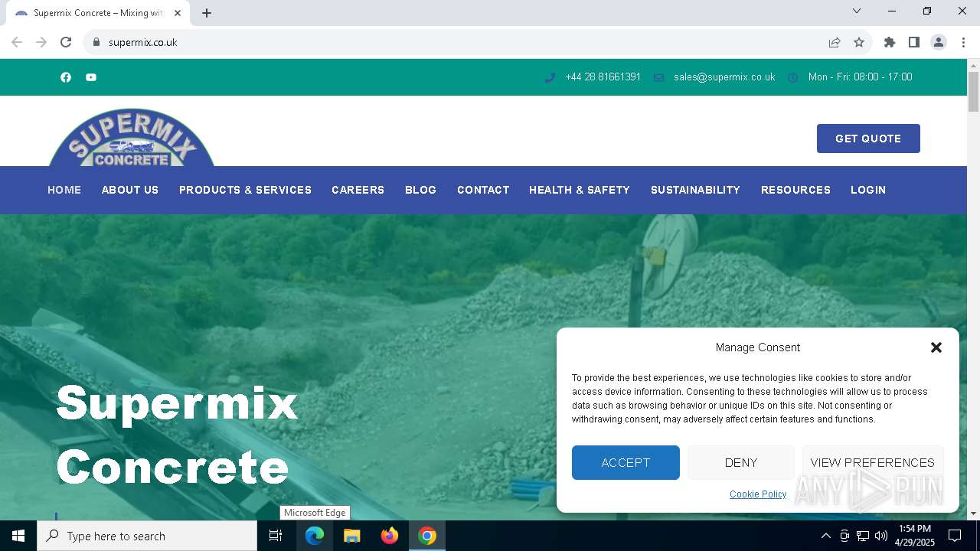980x551 pixels.
Task: Launch Microsoft Edge from the taskbar
Action: click(x=315, y=536)
